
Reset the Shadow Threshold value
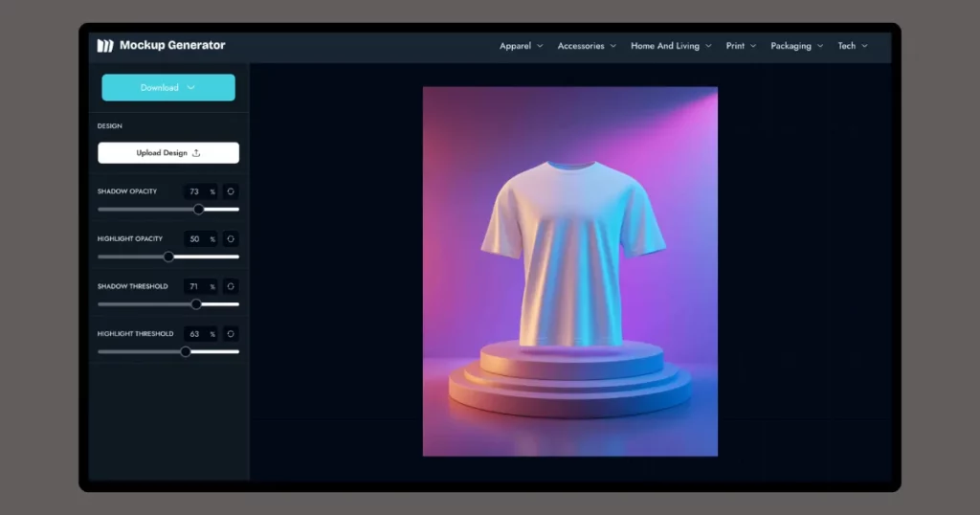click(x=231, y=286)
